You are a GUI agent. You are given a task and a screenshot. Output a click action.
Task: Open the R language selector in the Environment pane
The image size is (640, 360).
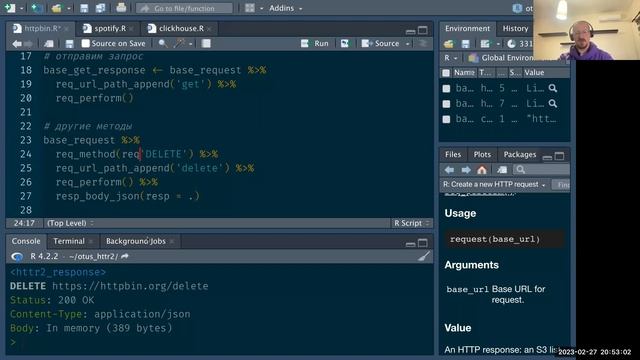(451, 58)
